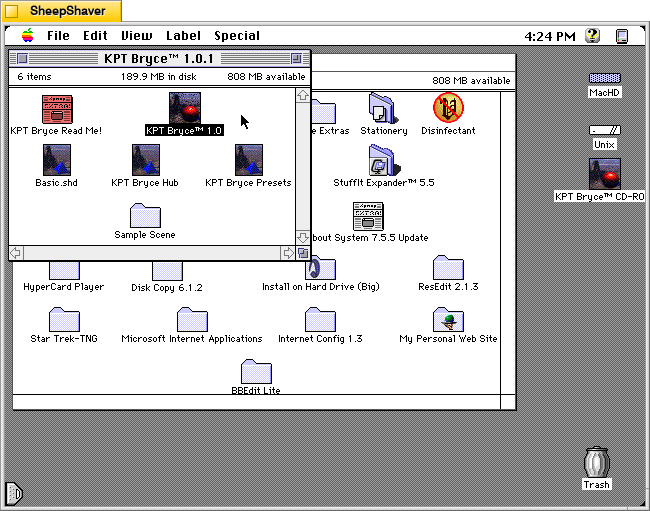
Task: Select the ResEdit 2.1.3 folder
Action: tap(448, 267)
